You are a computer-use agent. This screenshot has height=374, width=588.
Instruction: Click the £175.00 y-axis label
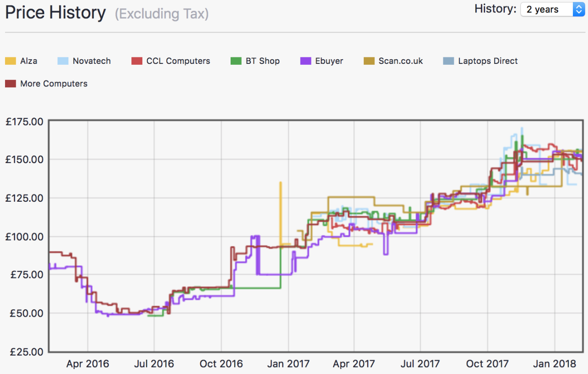click(x=24, y=122)
